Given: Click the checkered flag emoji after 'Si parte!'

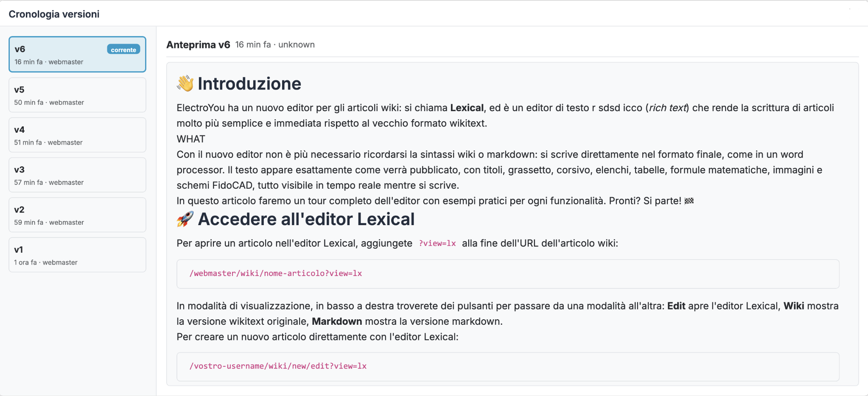Looking at the screenshot, I should click(689, 201).
